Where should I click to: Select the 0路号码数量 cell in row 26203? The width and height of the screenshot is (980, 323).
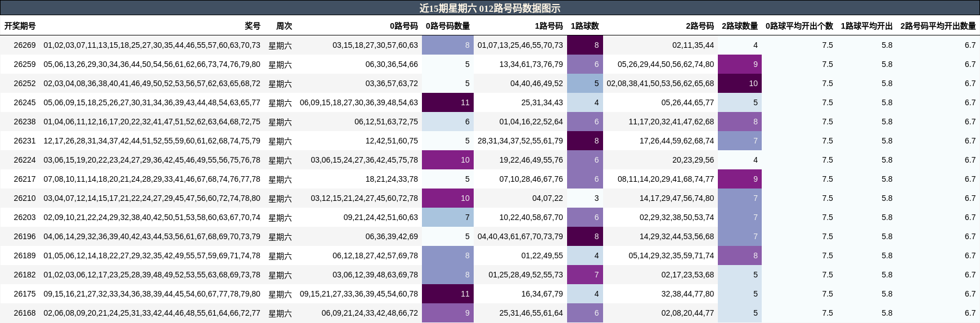coord(448,217)
